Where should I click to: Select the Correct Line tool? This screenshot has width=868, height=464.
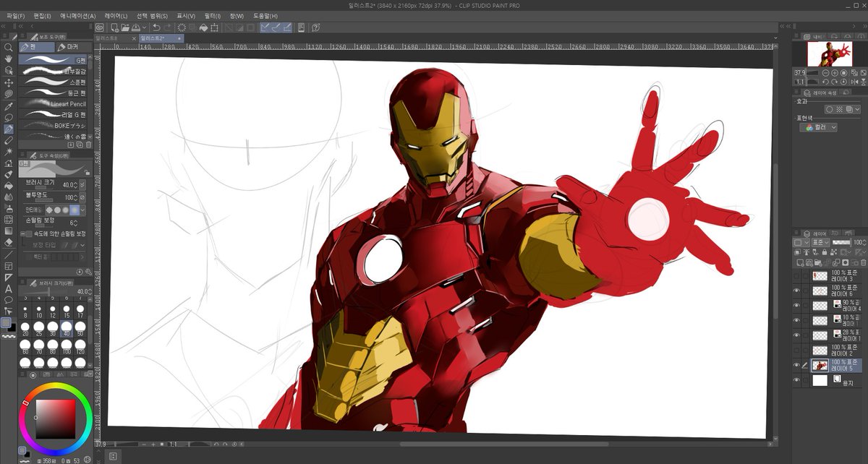(x=9, y=311)
